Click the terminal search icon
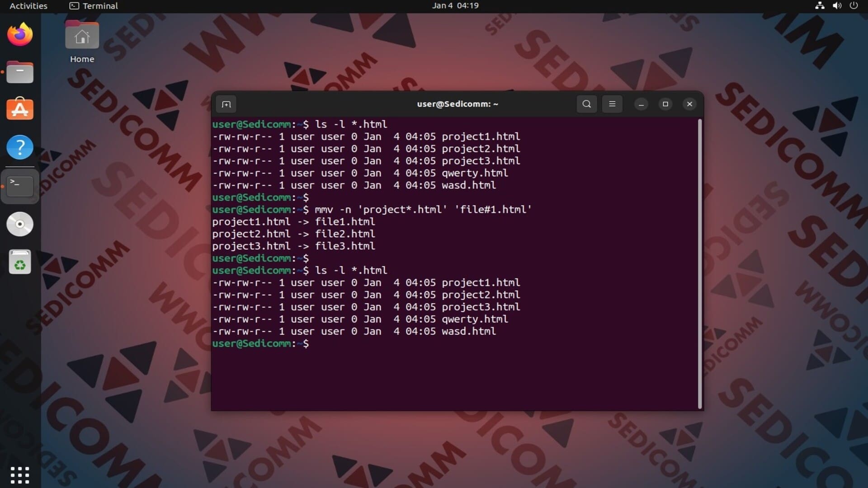 586,104
